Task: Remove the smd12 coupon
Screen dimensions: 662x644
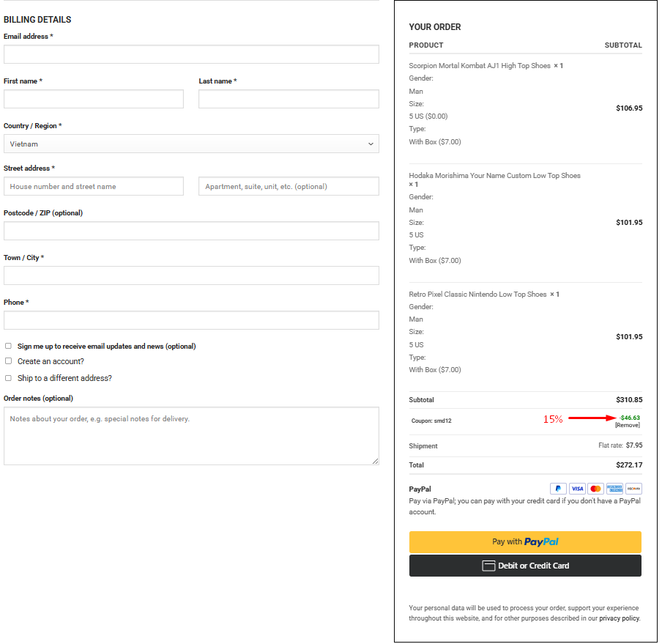Action: pyautogui.click(x=628, y=425)
